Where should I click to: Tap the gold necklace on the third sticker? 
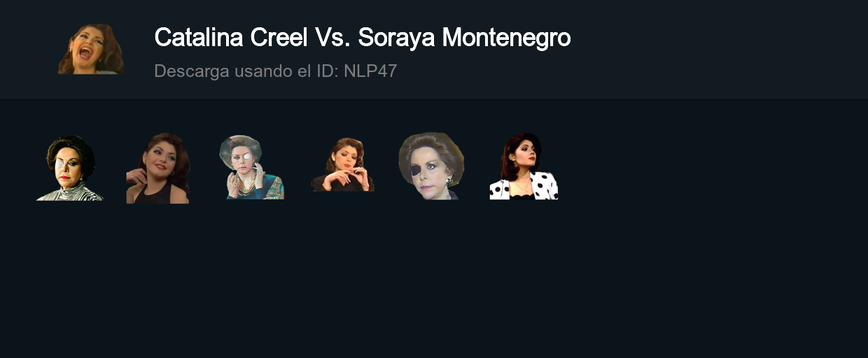[x=246, y=187]
